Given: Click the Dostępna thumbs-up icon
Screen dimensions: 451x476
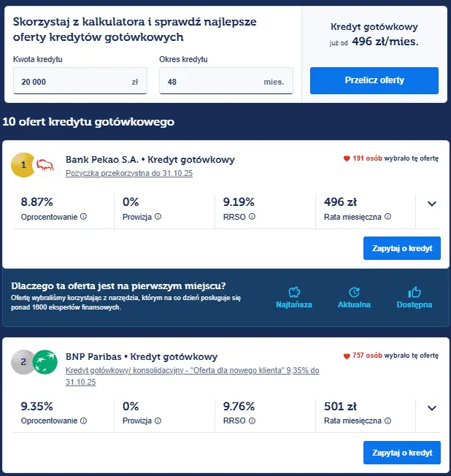Looking at the screenshot, I should 415,291.
